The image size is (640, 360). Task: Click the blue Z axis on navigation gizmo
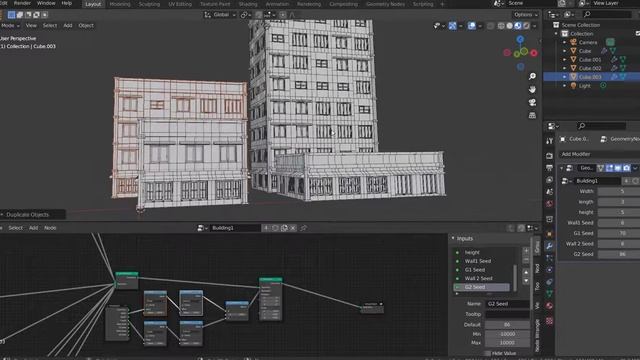pos(520,39)
